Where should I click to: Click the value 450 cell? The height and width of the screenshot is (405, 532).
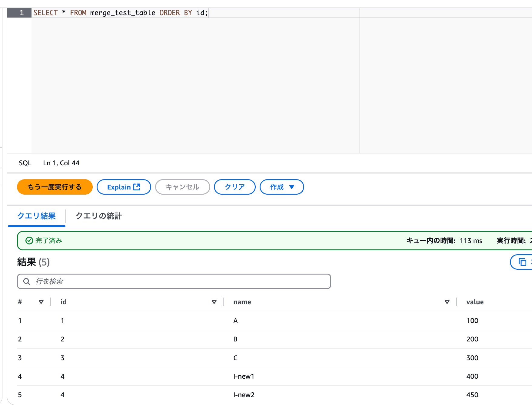click(x=472, y=395)
